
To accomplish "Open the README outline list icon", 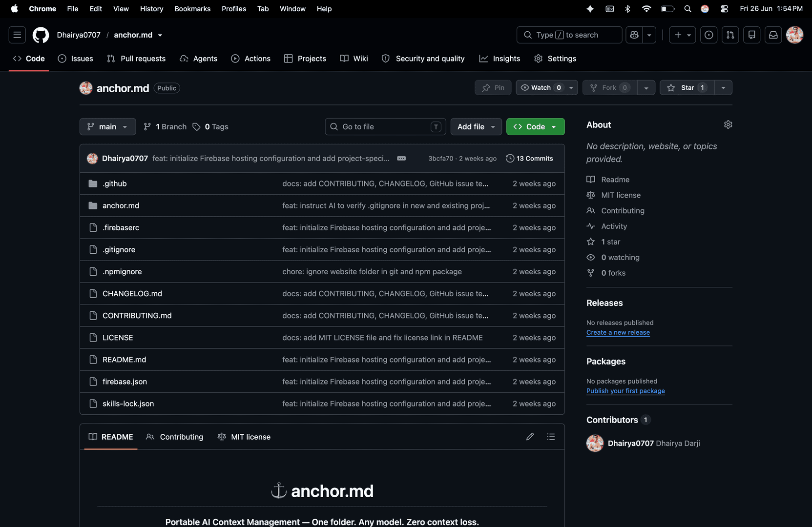I will (x=551, y=437).
